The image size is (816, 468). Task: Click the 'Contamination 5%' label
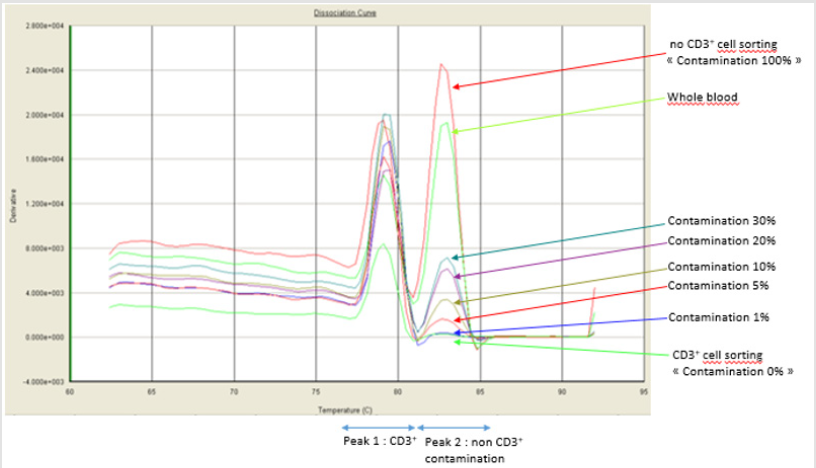pos(718,285)
